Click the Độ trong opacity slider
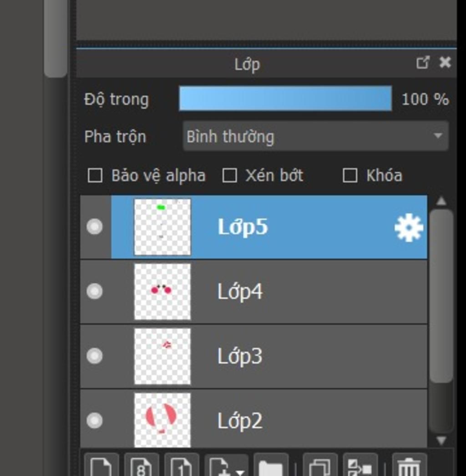Image resolution: width=466 pixels, height=476 pixels. pos(285,99)
